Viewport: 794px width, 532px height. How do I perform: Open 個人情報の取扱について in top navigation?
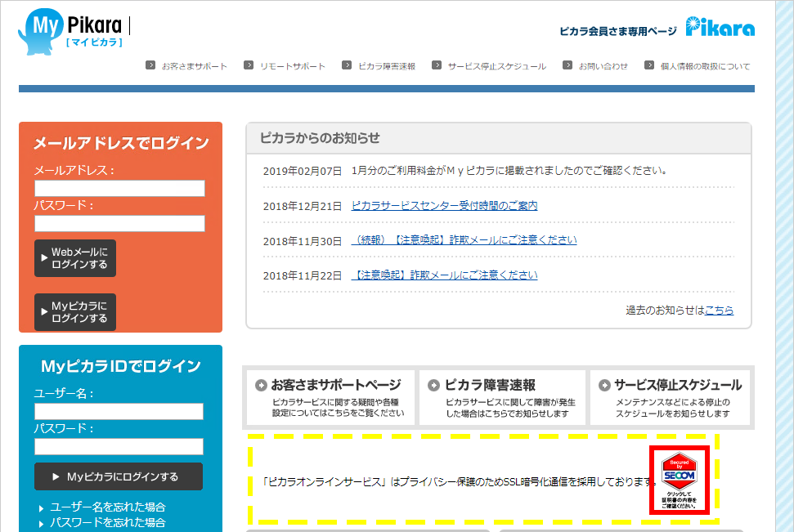pos(706,66)
